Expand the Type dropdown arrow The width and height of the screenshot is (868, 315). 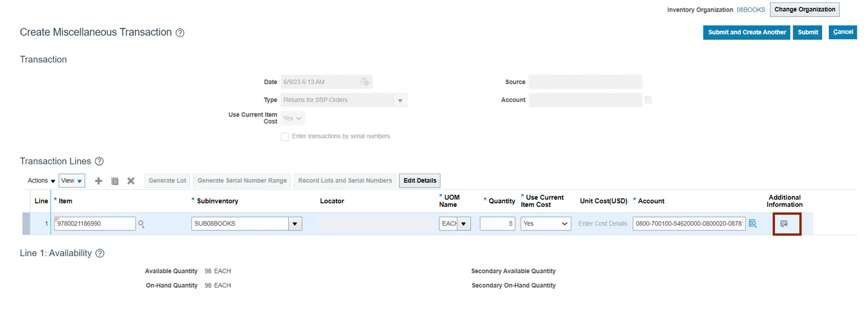point(401,100)
